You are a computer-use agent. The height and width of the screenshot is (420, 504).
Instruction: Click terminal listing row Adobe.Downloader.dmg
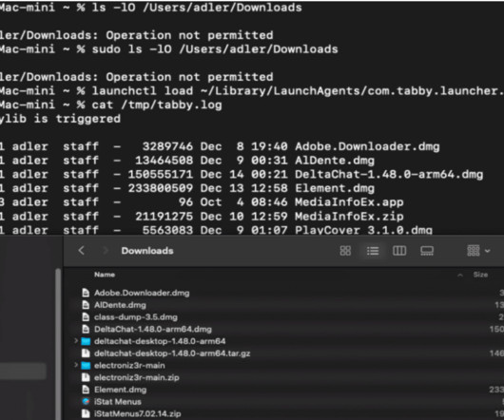[x=220, y=146]
